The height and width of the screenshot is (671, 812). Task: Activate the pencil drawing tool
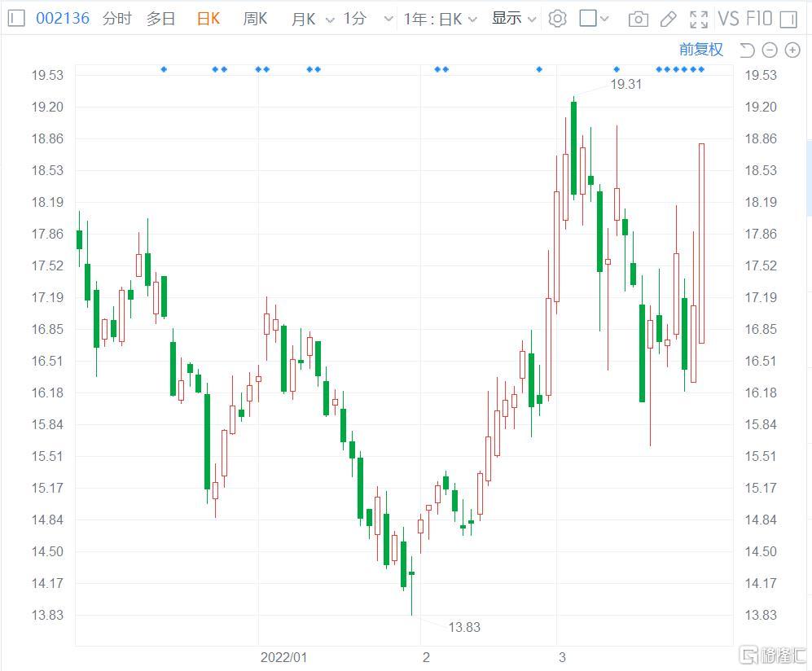(669, 20)
